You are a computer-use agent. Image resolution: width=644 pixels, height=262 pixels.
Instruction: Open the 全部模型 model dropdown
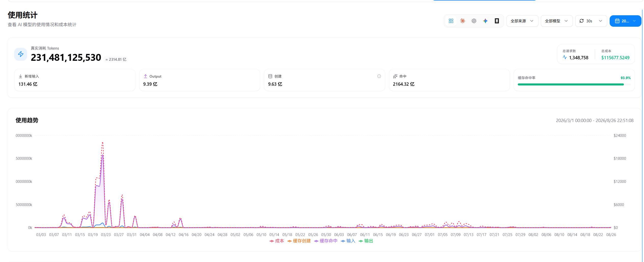(557, 21)
